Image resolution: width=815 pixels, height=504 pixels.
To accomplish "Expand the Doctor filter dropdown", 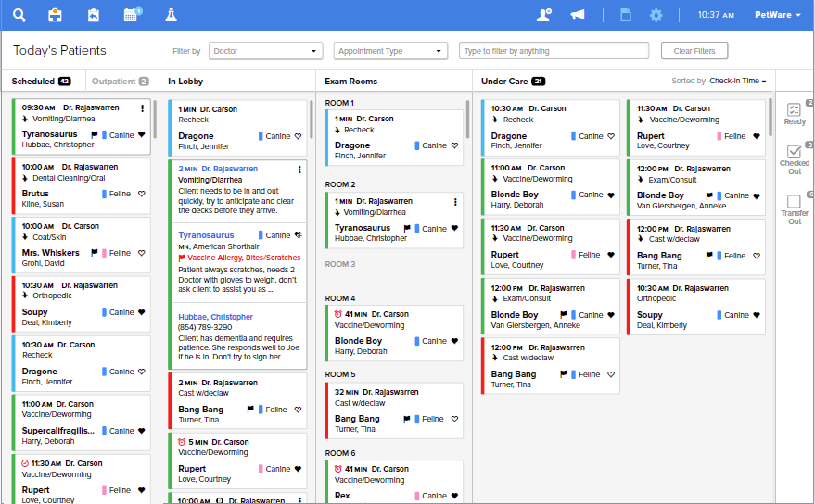I will (265, 51).
